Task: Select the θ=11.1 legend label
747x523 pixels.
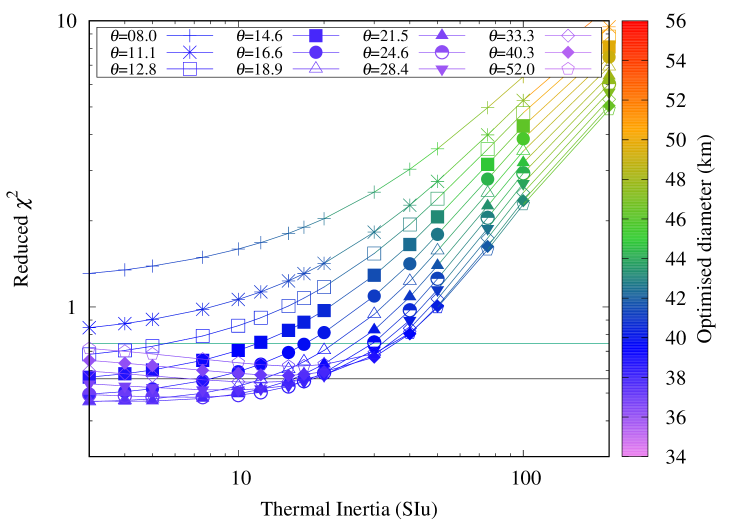Action: [x=133, y=53]
